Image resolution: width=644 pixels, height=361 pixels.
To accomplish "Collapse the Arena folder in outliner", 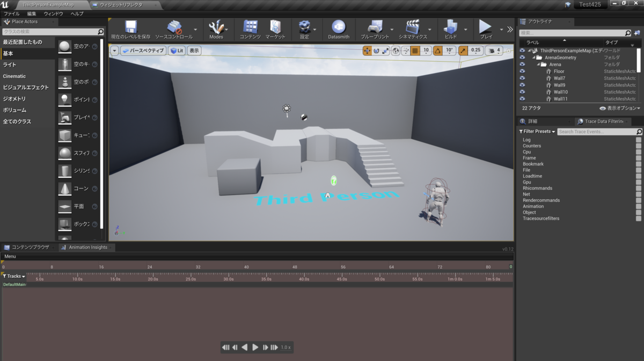I will point(538,64).
